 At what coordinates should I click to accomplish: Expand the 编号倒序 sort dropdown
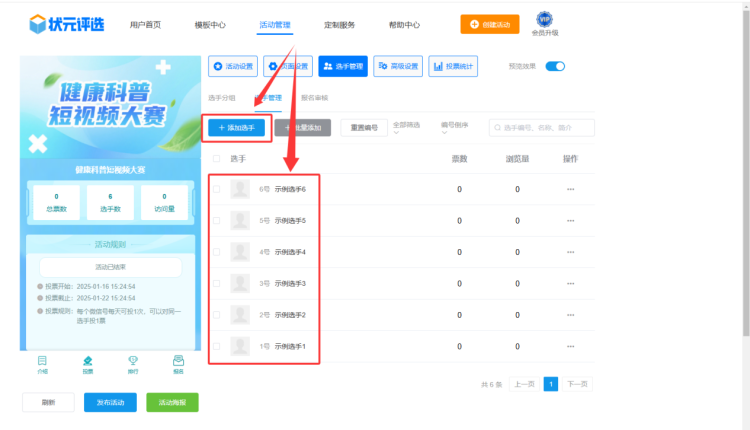coord(456,128)
